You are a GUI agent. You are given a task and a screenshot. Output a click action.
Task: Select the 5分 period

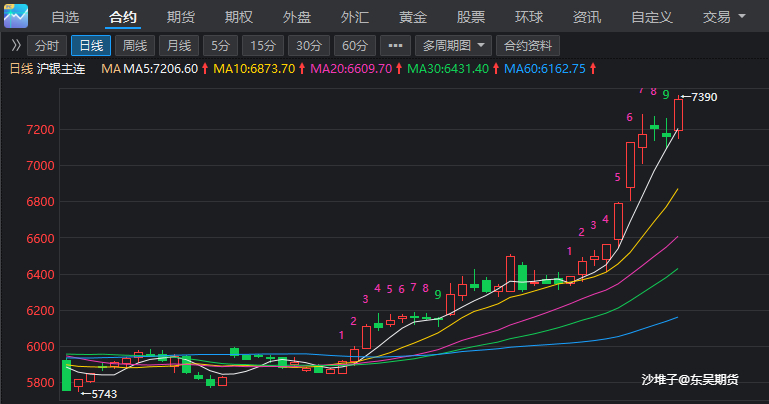[x=220, y=46]
